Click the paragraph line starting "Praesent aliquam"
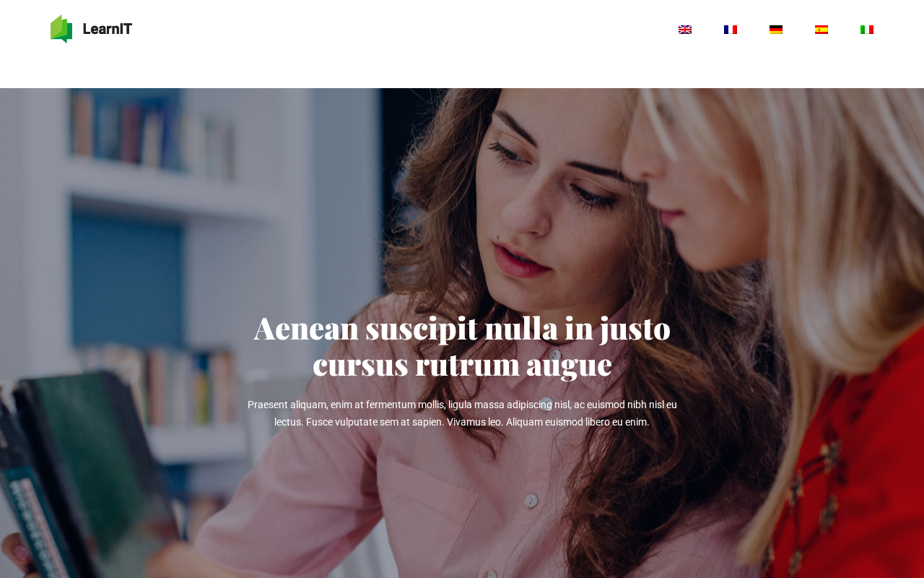 462,405
